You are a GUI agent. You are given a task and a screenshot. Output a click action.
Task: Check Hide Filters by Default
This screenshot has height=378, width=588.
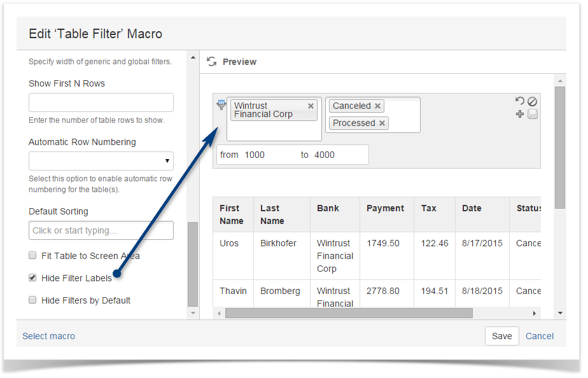coord(32,299)
